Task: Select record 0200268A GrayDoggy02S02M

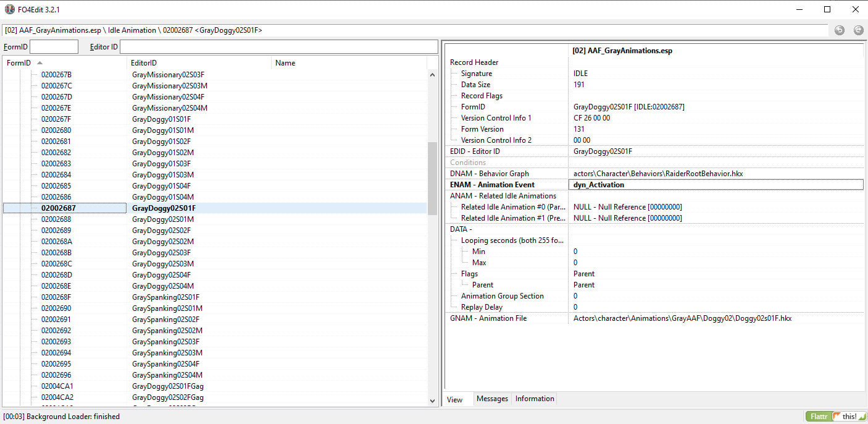Action: coord(215,242)
